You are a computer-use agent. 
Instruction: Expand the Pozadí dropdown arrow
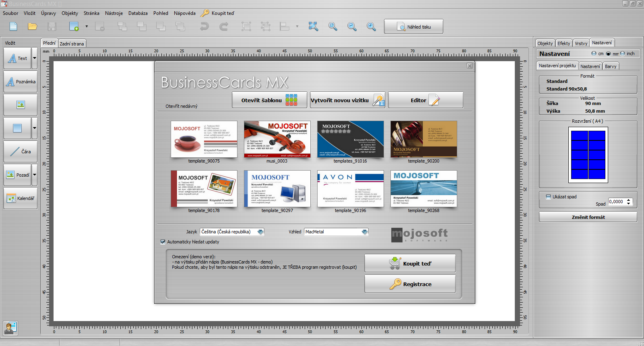pyautogui.click(x=35, y=175)
